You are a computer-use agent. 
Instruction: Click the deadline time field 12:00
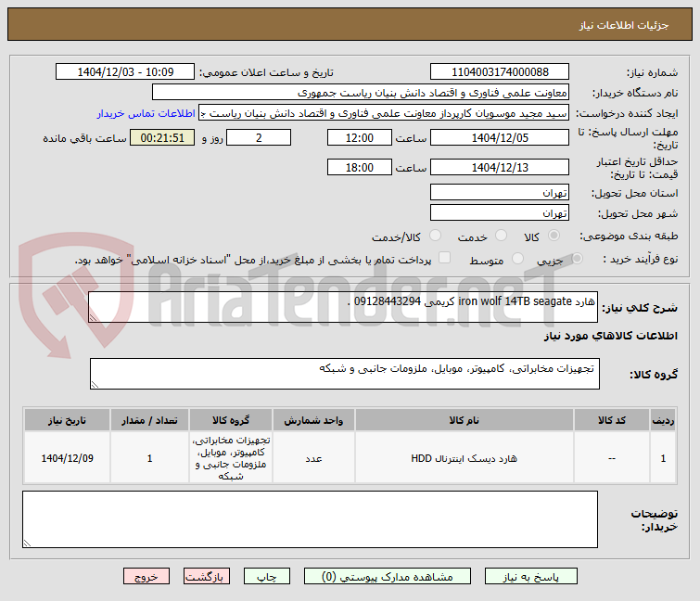click(x=360, y=137)
